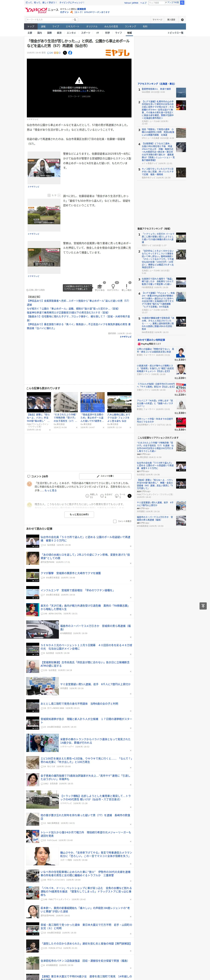Open settings with the gear icon
This screenshot has height=980, width=210.
[x=182, y=20]
